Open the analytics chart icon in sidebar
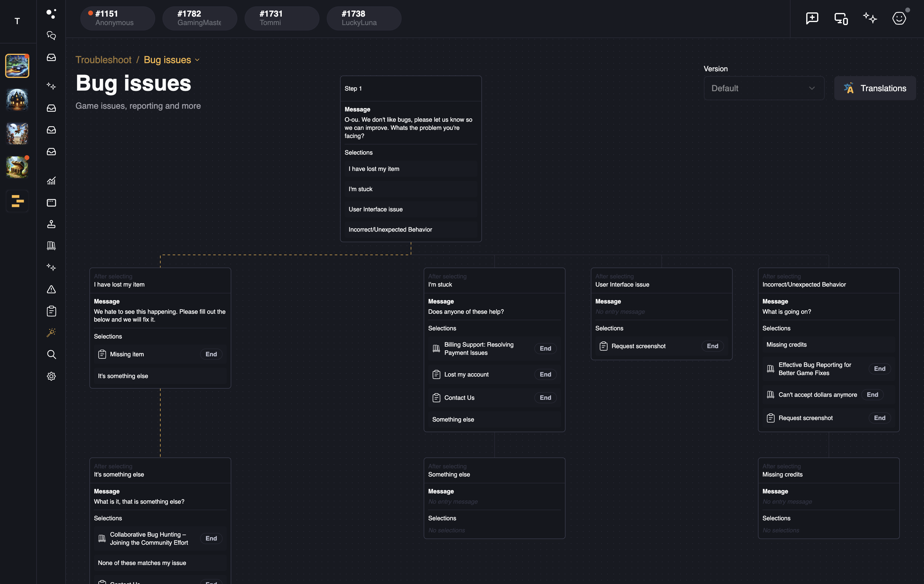The height and width of the screenshot is (584, 924). tap(51, 180)
